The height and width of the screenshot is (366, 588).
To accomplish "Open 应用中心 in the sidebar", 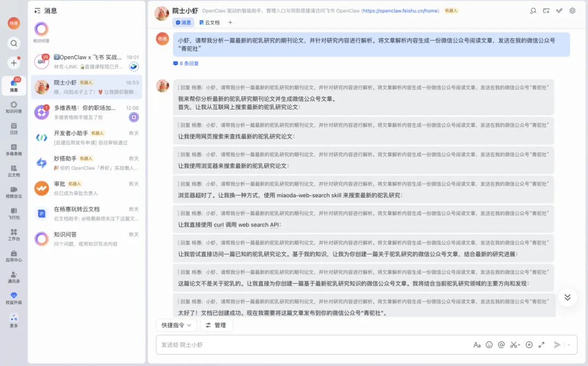I will pyautogui.click(x=14, y=256).
